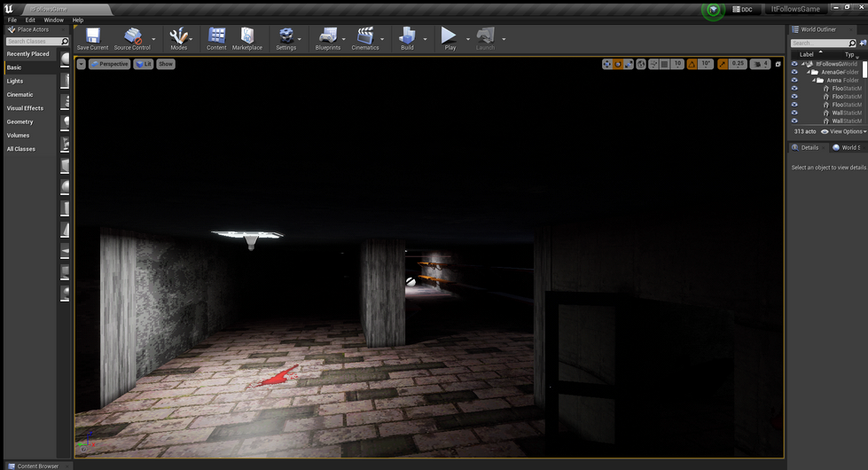
Task: Toggle scale snapping arrow button
Action: click(x=723, y=64)
